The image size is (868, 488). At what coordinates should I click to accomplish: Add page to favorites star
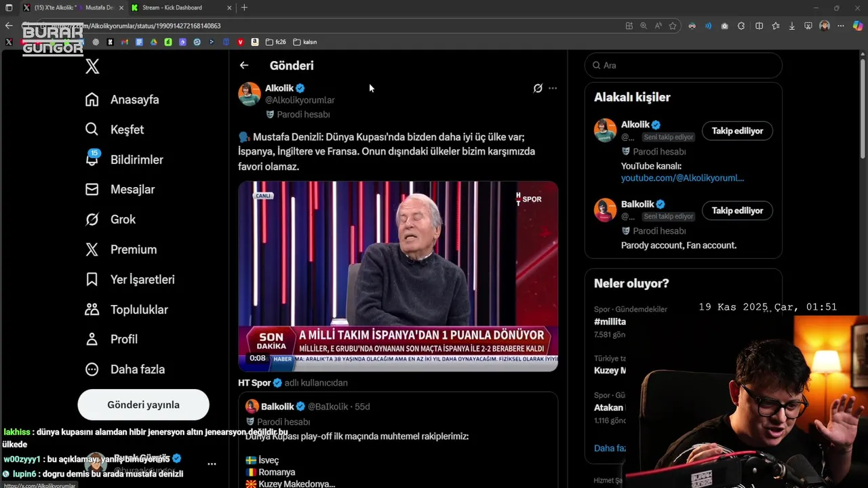click(x=673, y=26)
